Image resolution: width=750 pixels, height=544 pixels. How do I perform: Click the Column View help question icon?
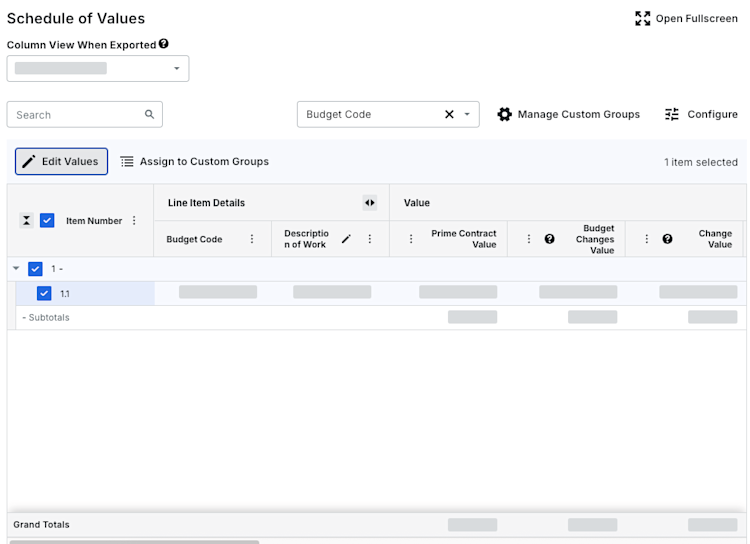coord(164,44)
